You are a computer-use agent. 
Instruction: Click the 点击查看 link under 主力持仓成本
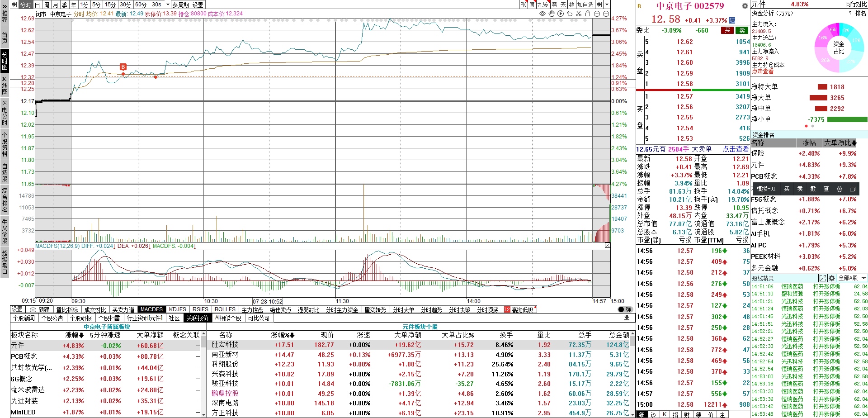[763, 71]
